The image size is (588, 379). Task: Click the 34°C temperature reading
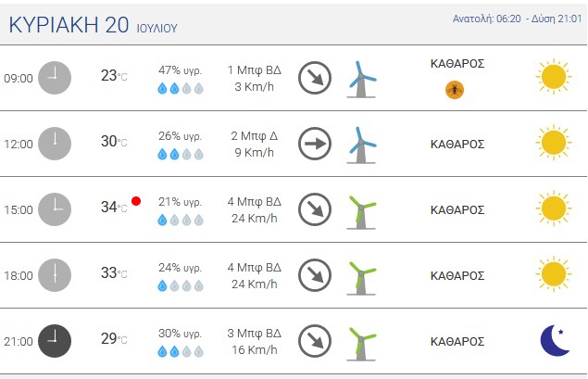114,207
